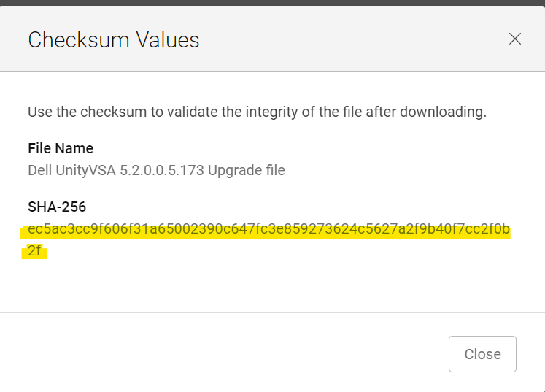Click the version number 5.2.0.0.5.173
545x392 pixels.
click(163, 170)
